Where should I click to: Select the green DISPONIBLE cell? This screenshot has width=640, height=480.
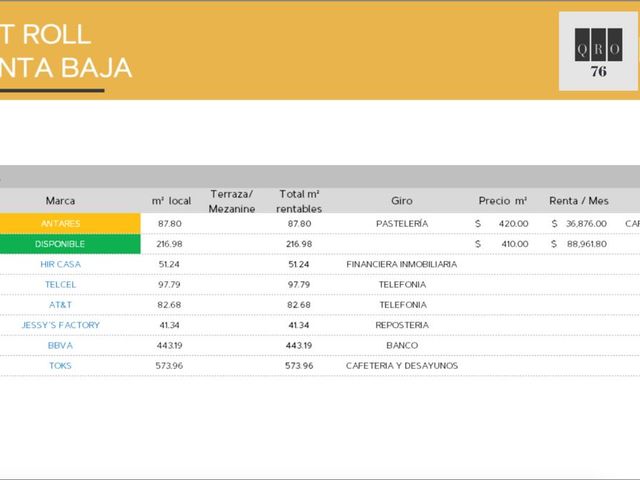pos(70,244)
